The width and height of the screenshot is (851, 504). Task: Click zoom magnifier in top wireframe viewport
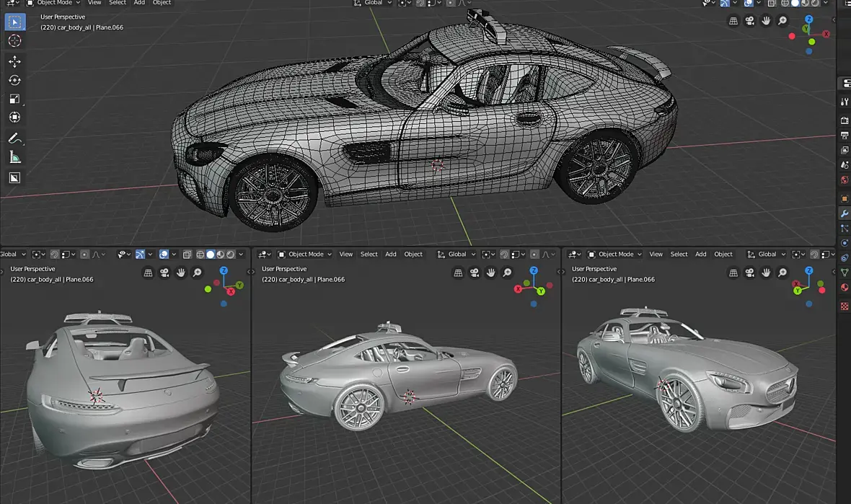pyautogui.click(x=782, y=21)
